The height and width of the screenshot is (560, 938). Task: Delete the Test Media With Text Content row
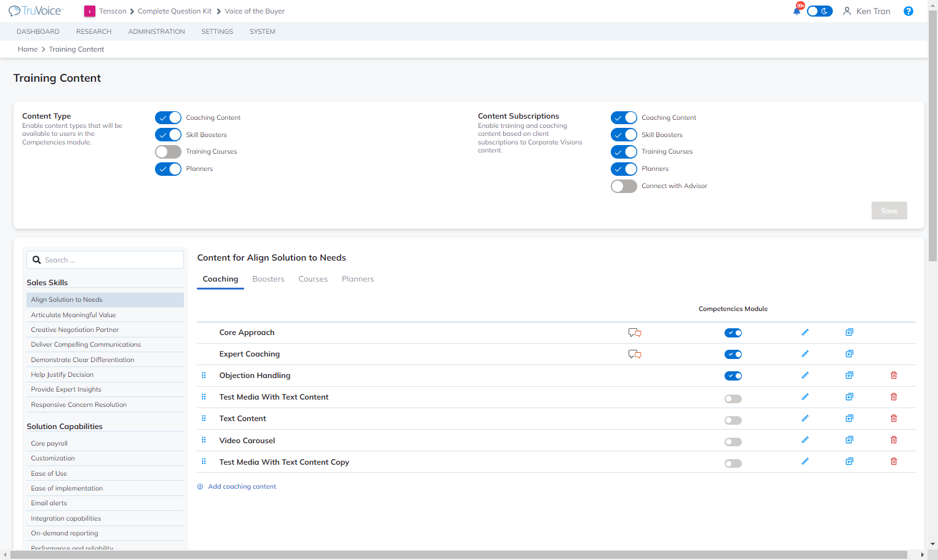coord(894,397)
